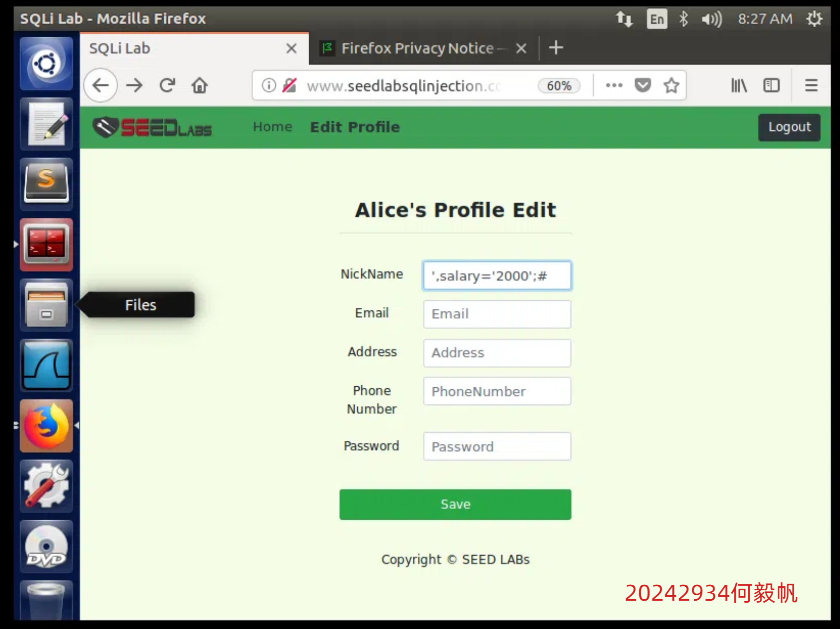Go back to the previous page
This screenshot has width=840, height=629.
click(101, 85)
